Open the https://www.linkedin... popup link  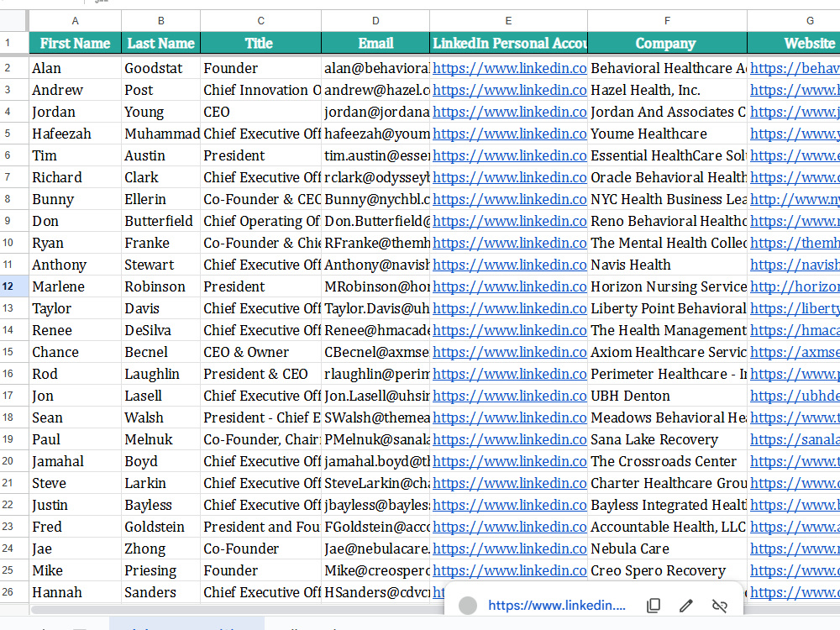(x=557, y=606)
